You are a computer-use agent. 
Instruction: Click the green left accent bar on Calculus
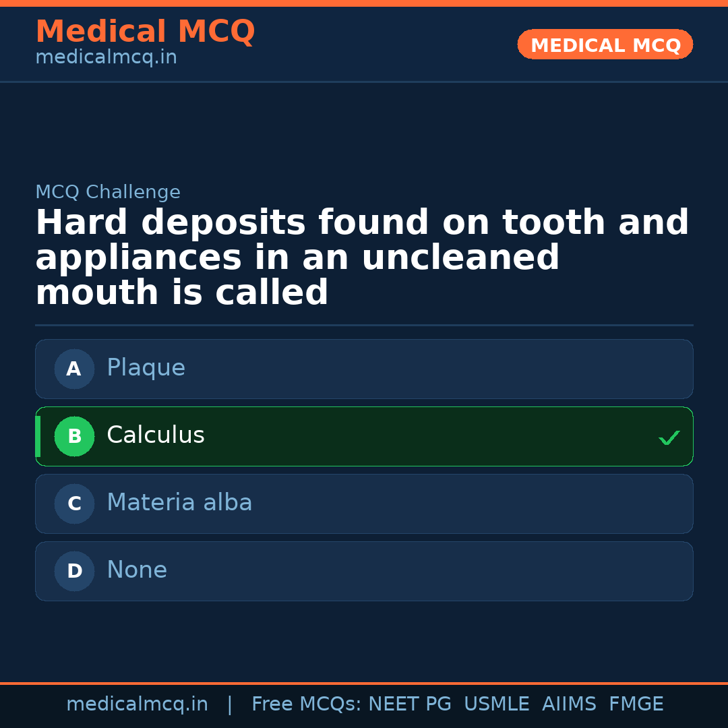pos(37,436)
